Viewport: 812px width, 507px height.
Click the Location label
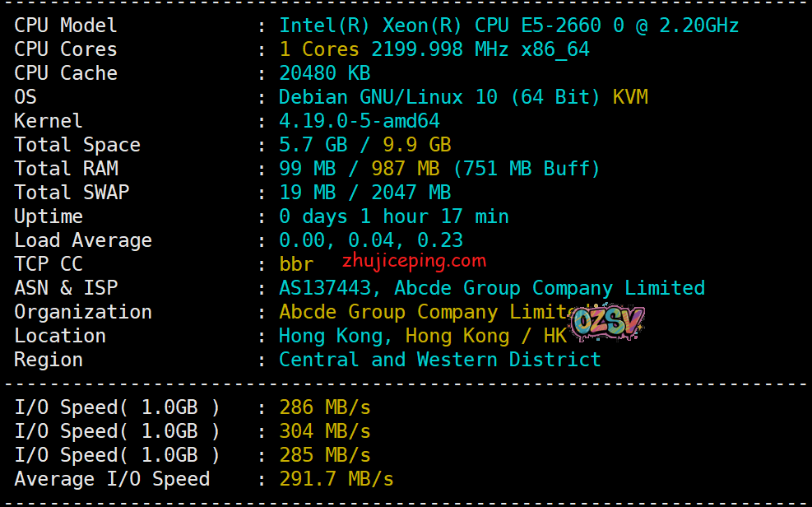pos(60,336)
